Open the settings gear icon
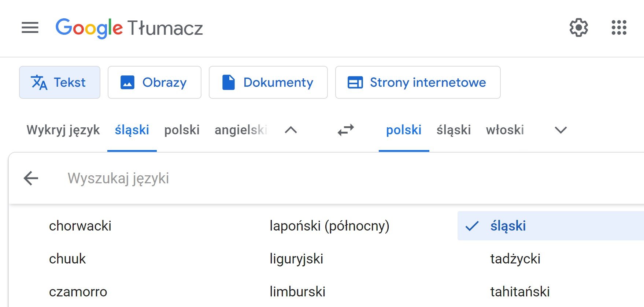Image resolution: width=644 pixels, height=307 pixels. (x=578, y=27)
